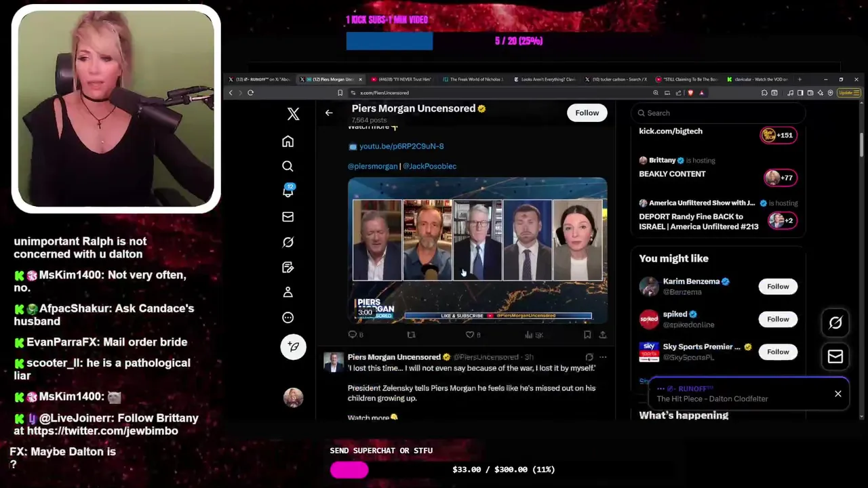The image size is (868, 488).
Task: Open floating Messages button at right edge
Action: click(x=835, y=357)
